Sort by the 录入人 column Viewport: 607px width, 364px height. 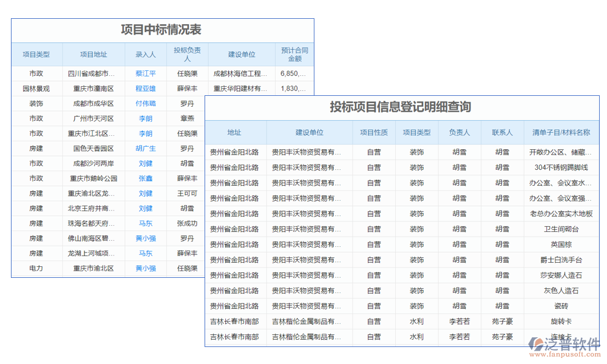[x=145, y=55]
